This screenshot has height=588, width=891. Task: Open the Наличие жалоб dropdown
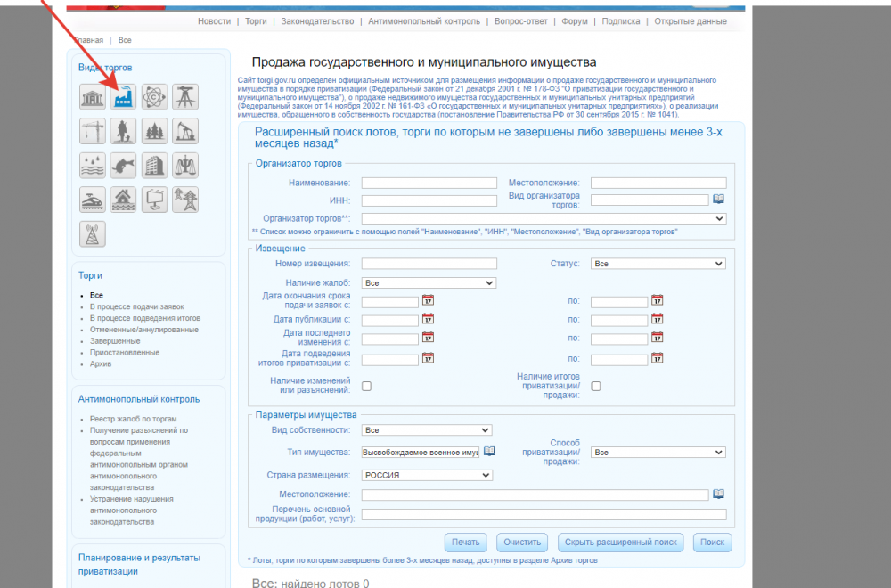(x=429, y=283)
